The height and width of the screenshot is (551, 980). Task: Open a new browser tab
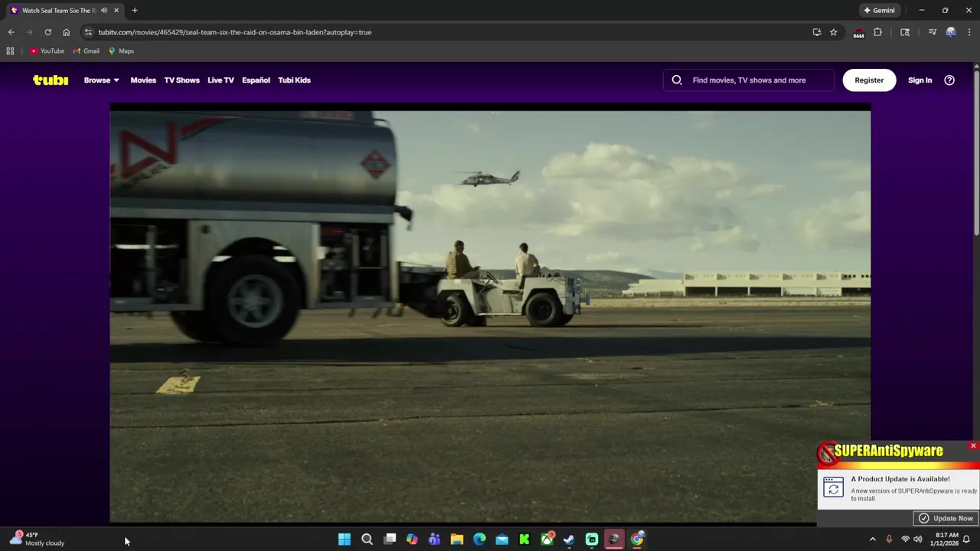(135, 10)
